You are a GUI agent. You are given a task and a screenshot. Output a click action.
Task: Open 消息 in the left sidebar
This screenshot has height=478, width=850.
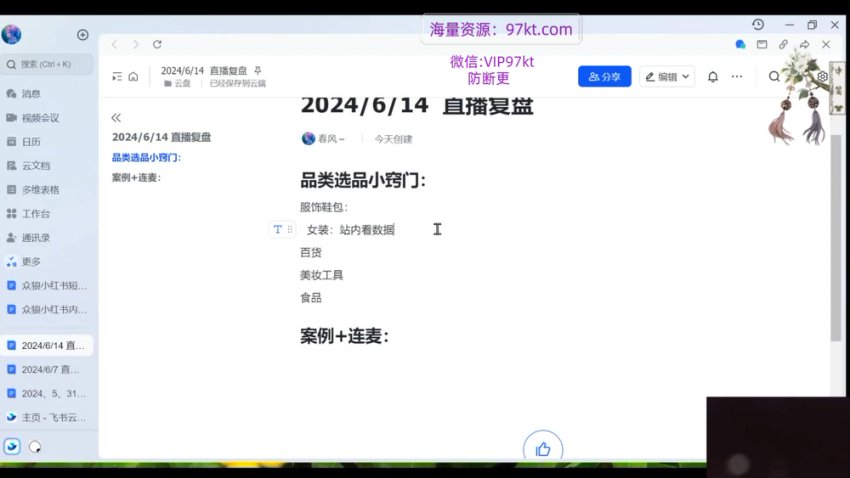[30, 93]
